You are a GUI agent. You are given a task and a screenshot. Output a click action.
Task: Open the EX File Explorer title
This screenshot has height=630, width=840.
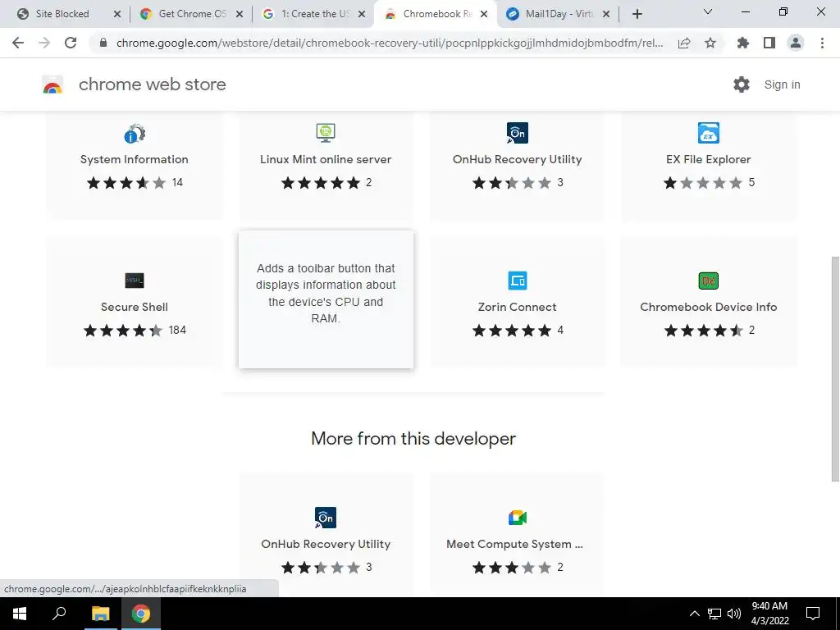(x=708, y=159)
